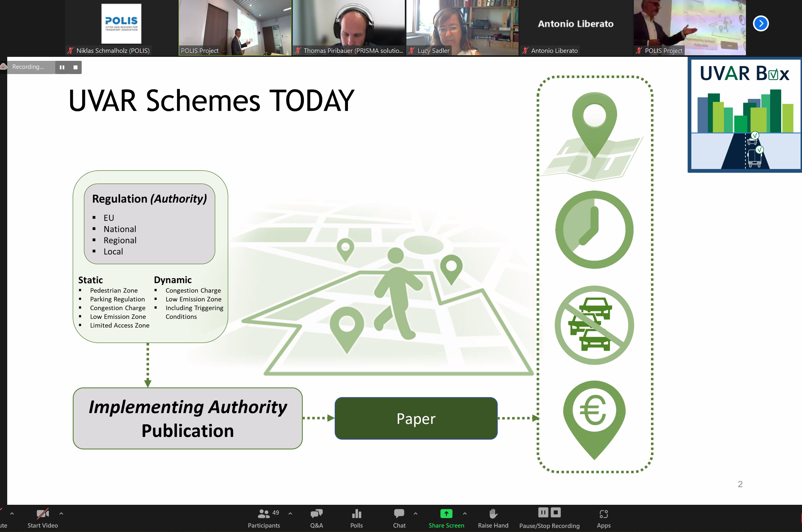Expand options arrow next to Chat
Screen dimensions: 802x532
[416, 513]
